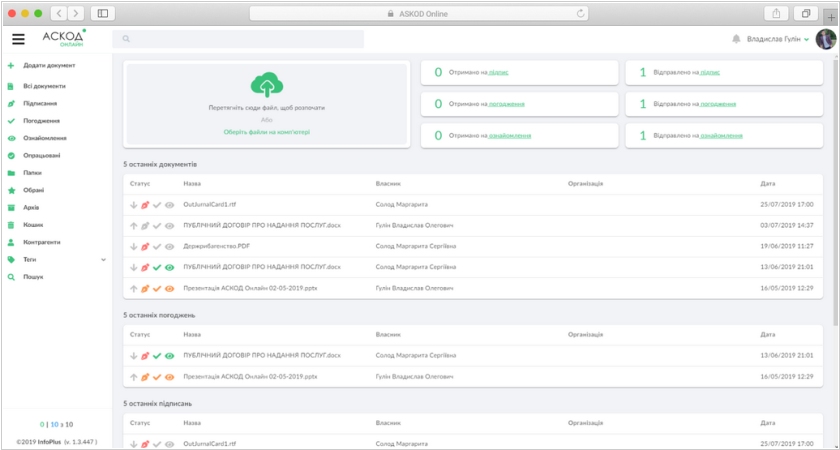Click reload icon in the address bar
Screen dimensions: 840x450
coord(580,13)
